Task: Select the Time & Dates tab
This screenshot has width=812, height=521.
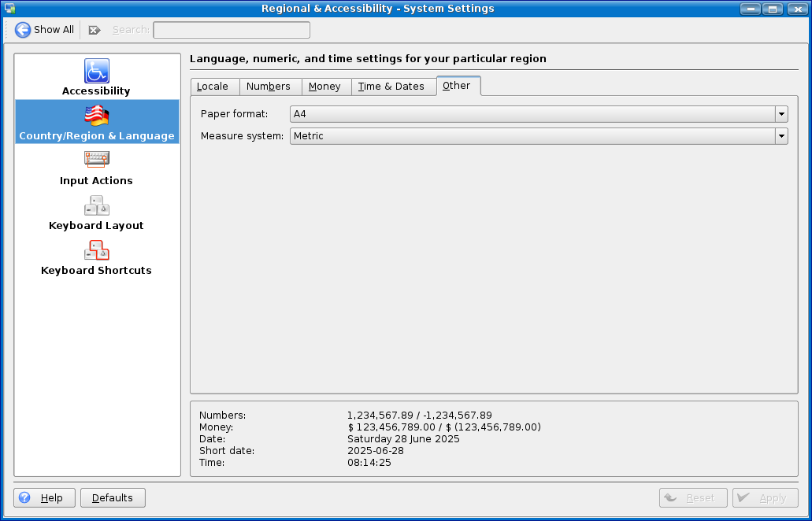Action: [391, 87]
